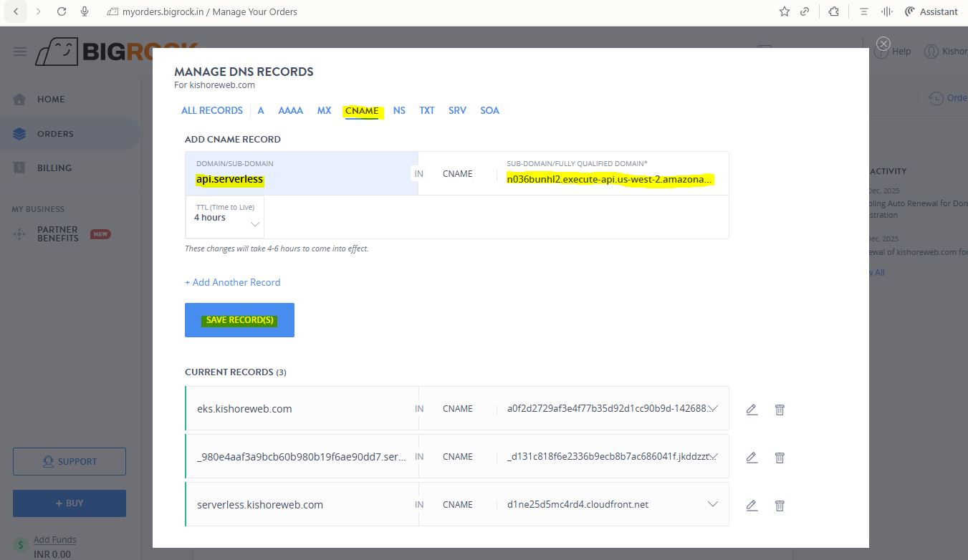This screenshot has height=560, width=968.
Task: Select the MX records tab
Action: (x=324, y=110)
